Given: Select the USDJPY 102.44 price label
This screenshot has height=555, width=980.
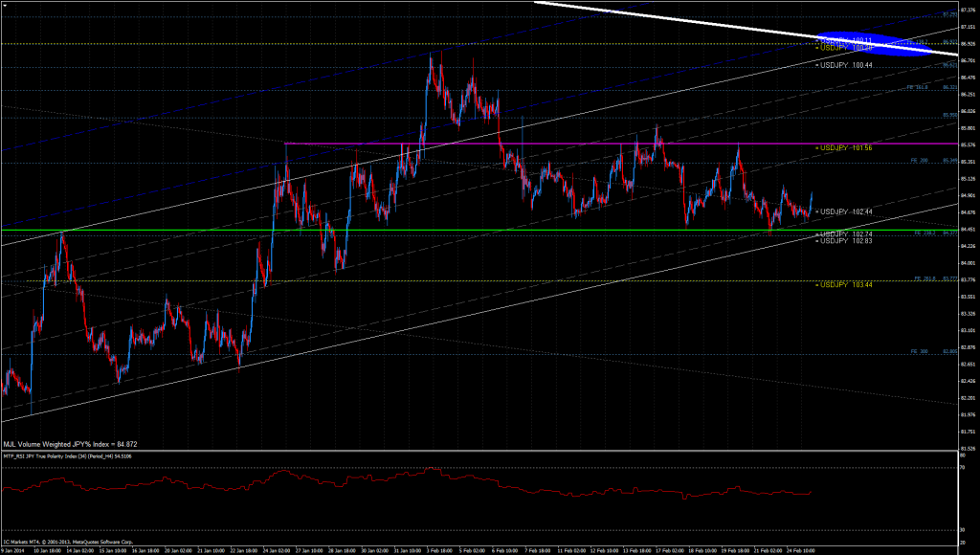Looking at the screenshot, I should tap(846, 211).
